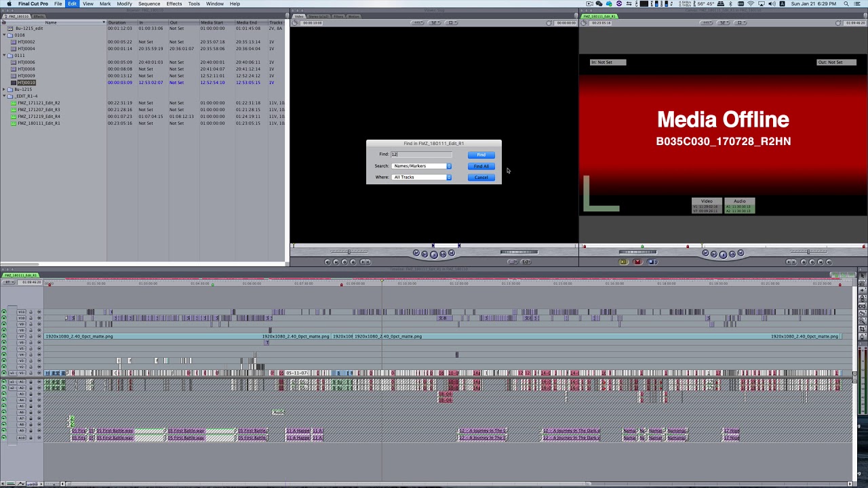This screenshot has width=868, height=488.
Task: Open the Search dropdown showing Names/Markers
Action: click(422, 166)
